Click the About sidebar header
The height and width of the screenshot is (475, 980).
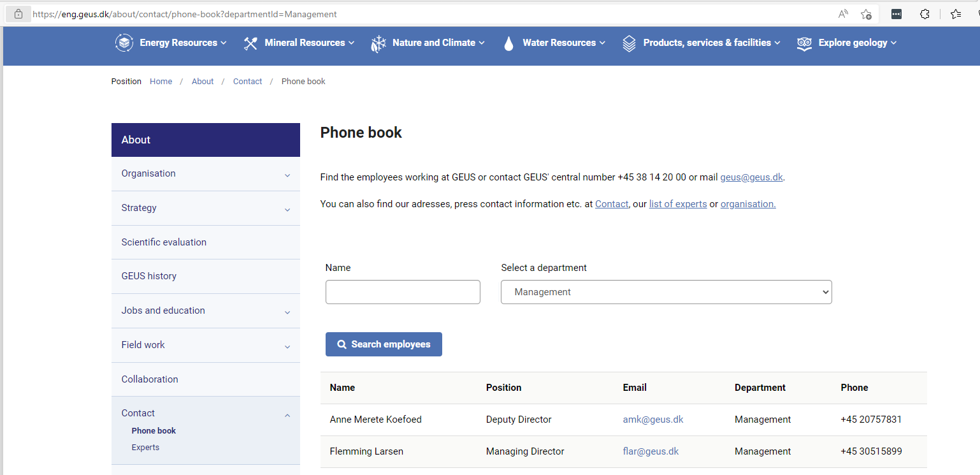205,140
